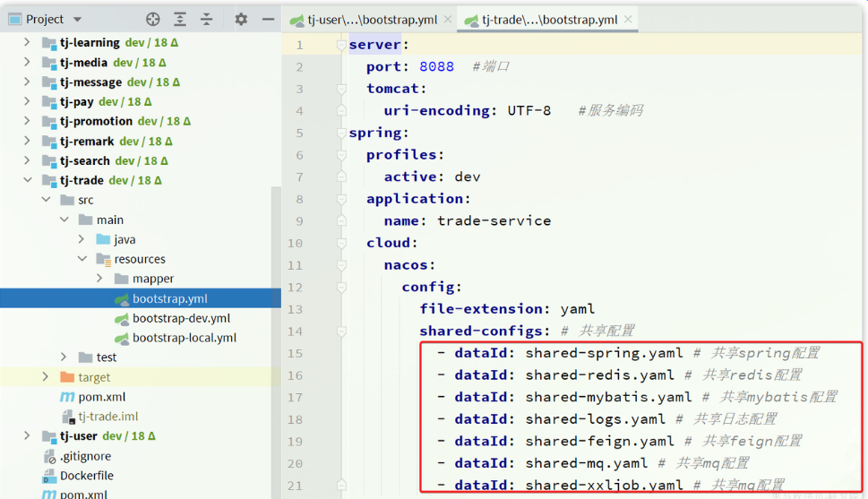Fold the cloud block at line 10
This screenshot has height=499, width=868.
point(341,243)
